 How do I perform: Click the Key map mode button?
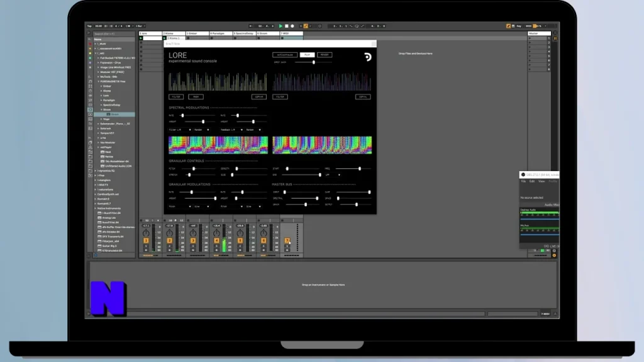click(519, 26)
